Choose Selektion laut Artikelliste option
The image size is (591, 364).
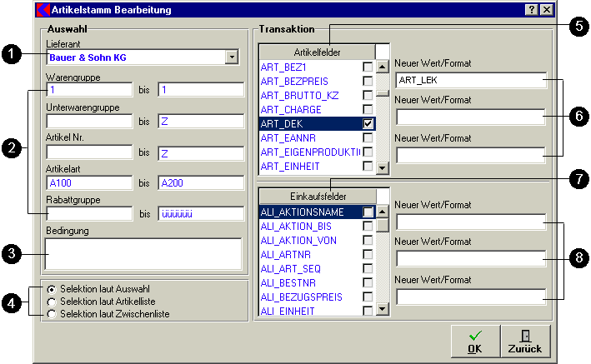pyautogui.click(x=53, y=302)
